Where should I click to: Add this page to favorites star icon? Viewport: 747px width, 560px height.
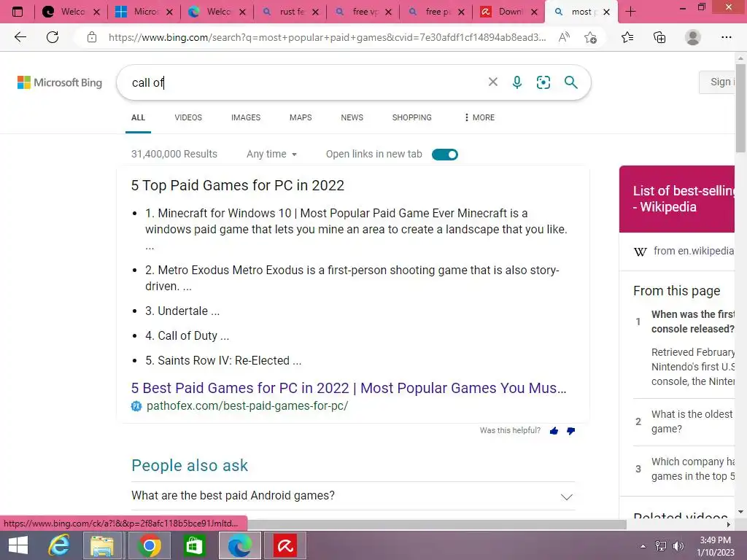590,37
